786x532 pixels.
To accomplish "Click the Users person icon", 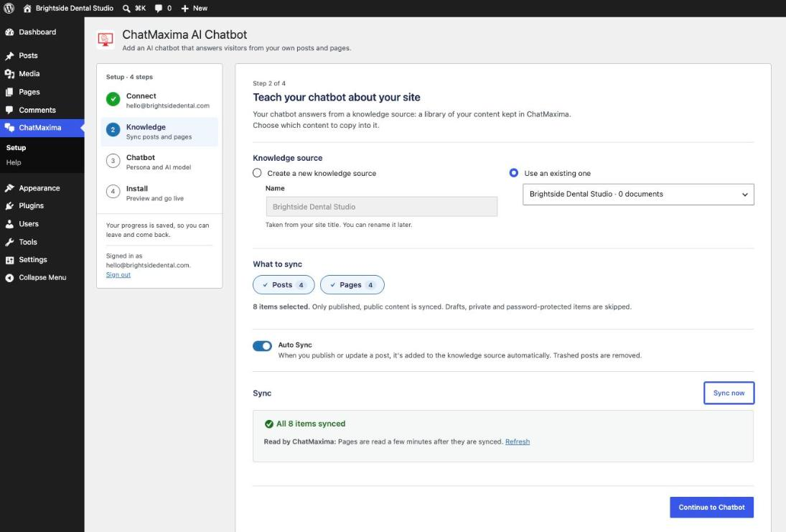I will point(9,224).
